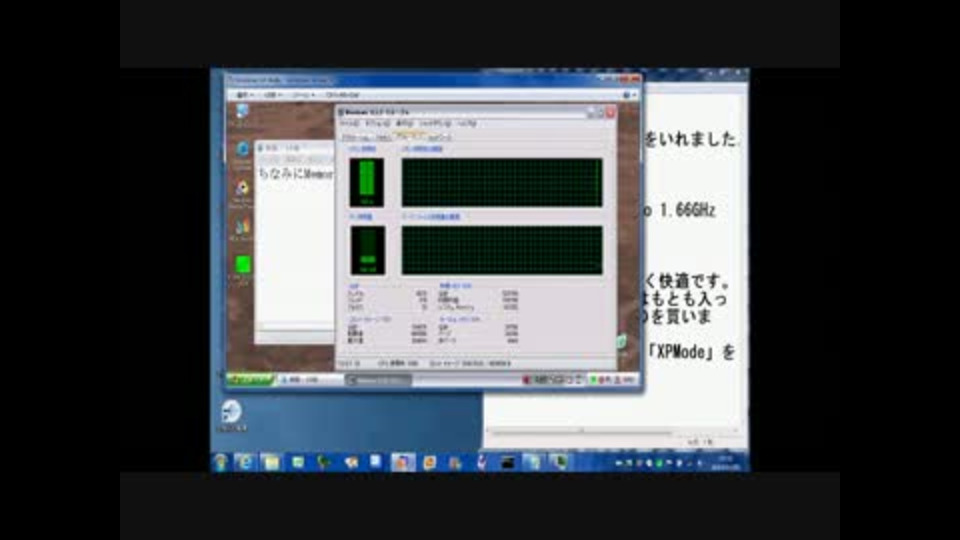Screen dimensions: 960x540
Task: Click the 'ちなみにMemor' text in XP Notepad
Action: [x=295, y=174]
